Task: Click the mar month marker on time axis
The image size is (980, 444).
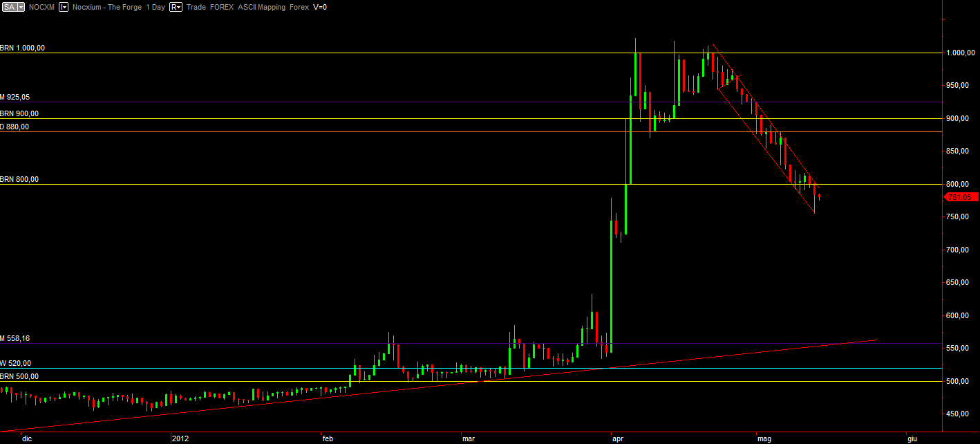Action: pyautogui.click(x=469, y=438)
